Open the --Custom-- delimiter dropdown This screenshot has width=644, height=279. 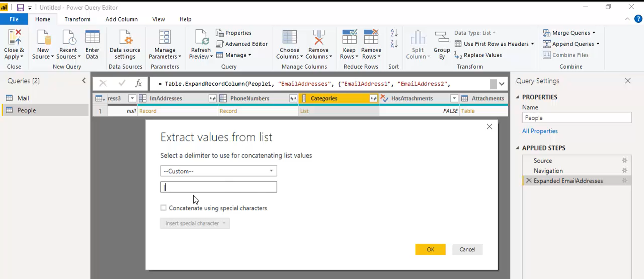219,171
